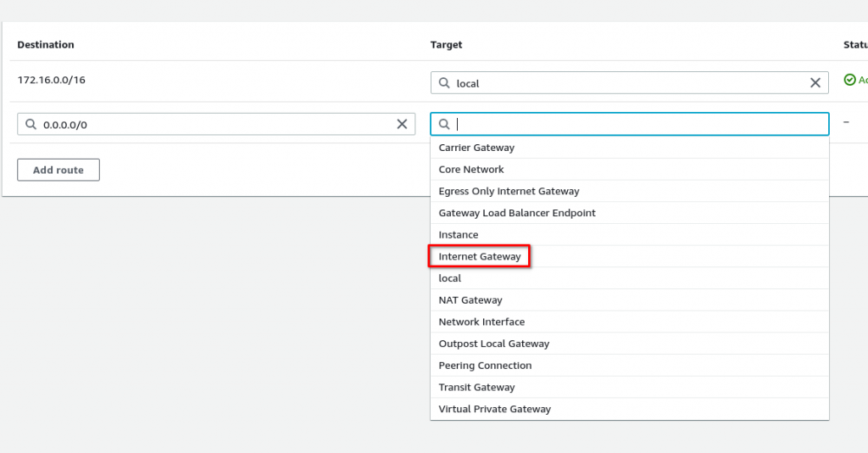Click search icon in local target field

click(444, 83)
